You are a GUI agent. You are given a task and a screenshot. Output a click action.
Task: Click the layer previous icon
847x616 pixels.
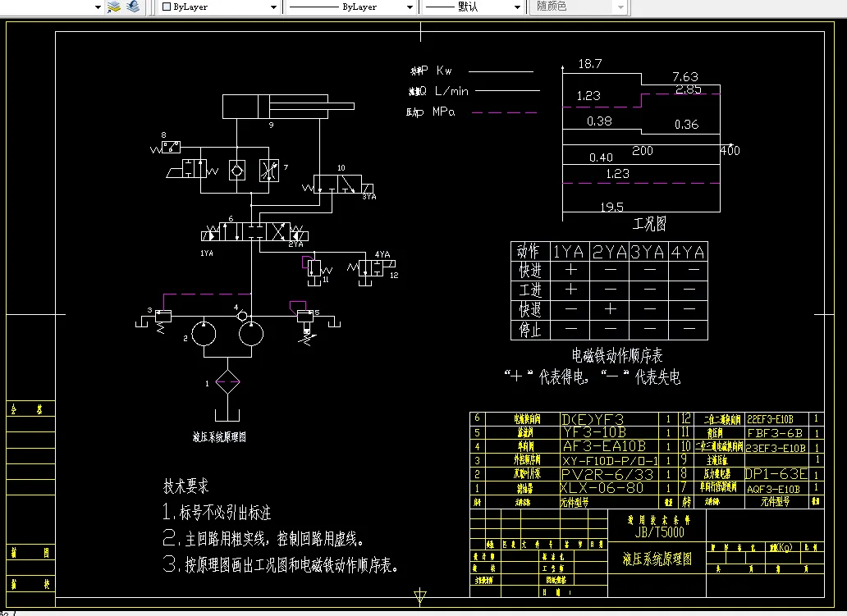[133, 7]
